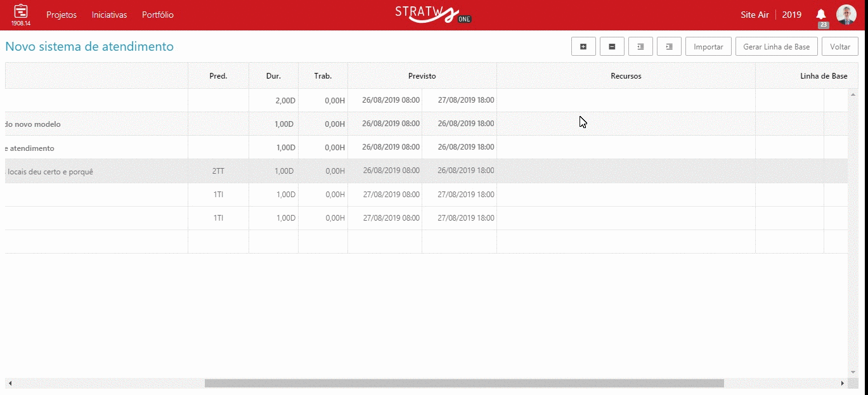Click the remove task minus icon
The image size is (868, 395).
[612, 46]
